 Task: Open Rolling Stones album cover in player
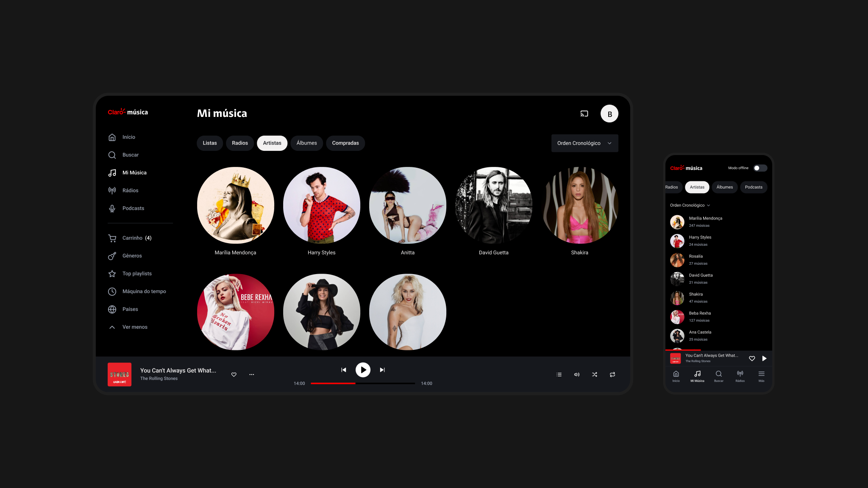pos(120,374)
